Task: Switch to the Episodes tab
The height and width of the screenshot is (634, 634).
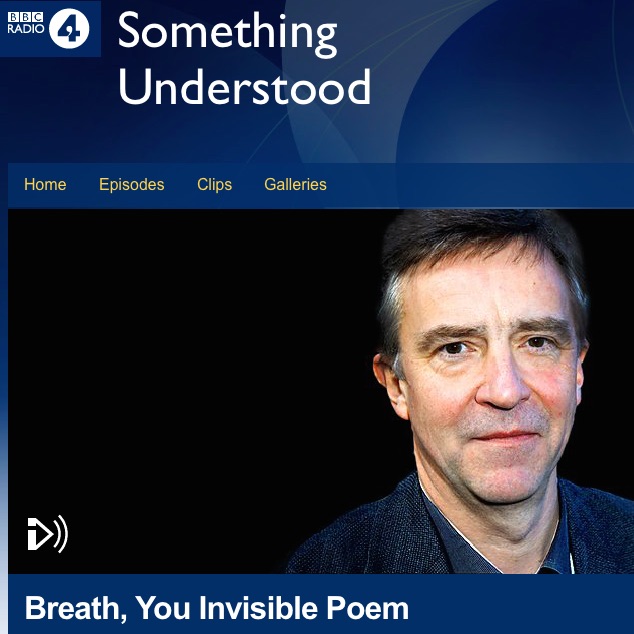Action: point(131,184)
